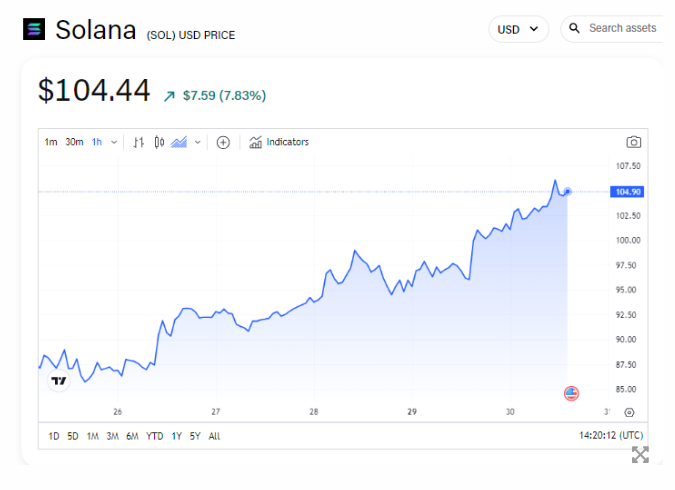
Task: Expand the time interval dropdown arrow
Action: tap(114, 142)
